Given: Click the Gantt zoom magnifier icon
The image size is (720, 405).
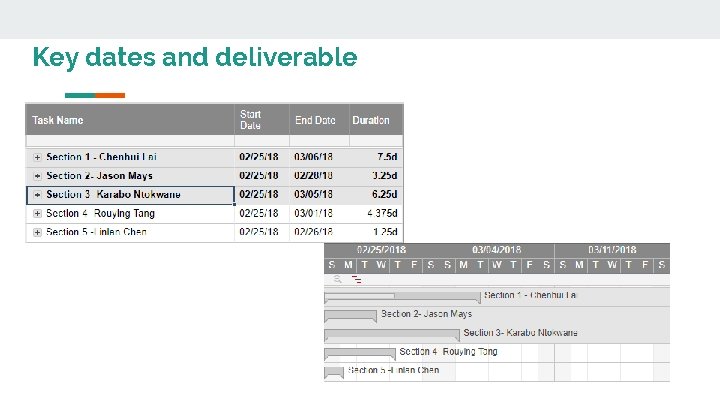Looking at the screenshot, I should (x=338, y=279).
